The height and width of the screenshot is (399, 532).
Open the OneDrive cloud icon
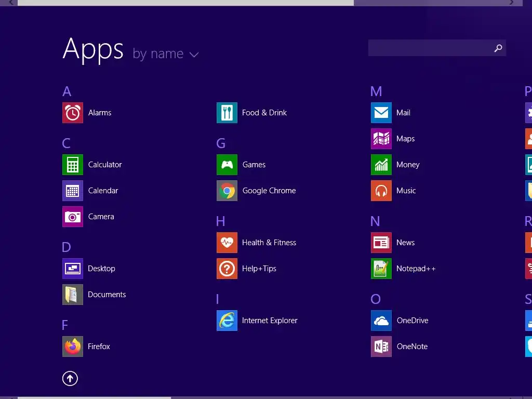(x=381, y=320)
